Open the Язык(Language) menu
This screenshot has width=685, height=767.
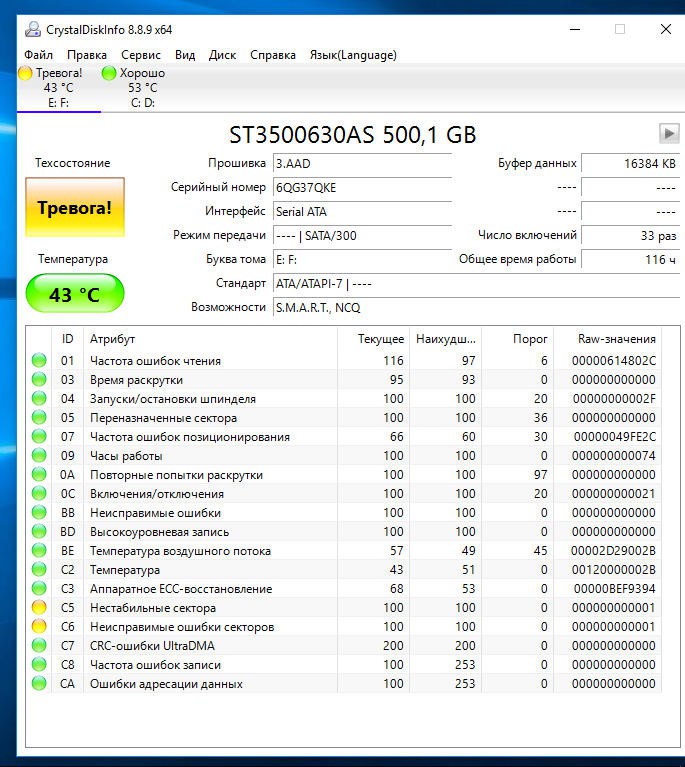click(353, 55)
